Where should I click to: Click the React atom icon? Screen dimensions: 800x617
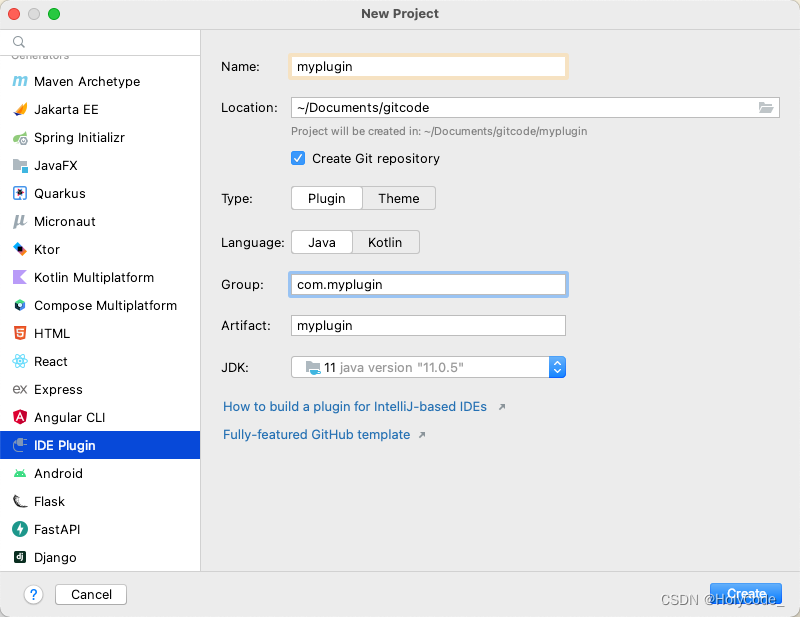tap(20, 361)
